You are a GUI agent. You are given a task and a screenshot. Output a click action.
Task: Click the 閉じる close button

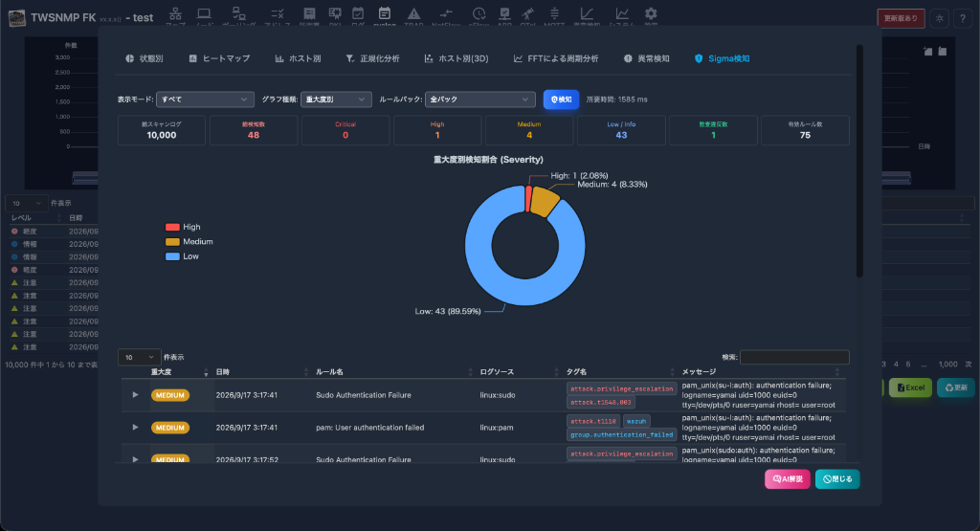[x=837, y=479]
